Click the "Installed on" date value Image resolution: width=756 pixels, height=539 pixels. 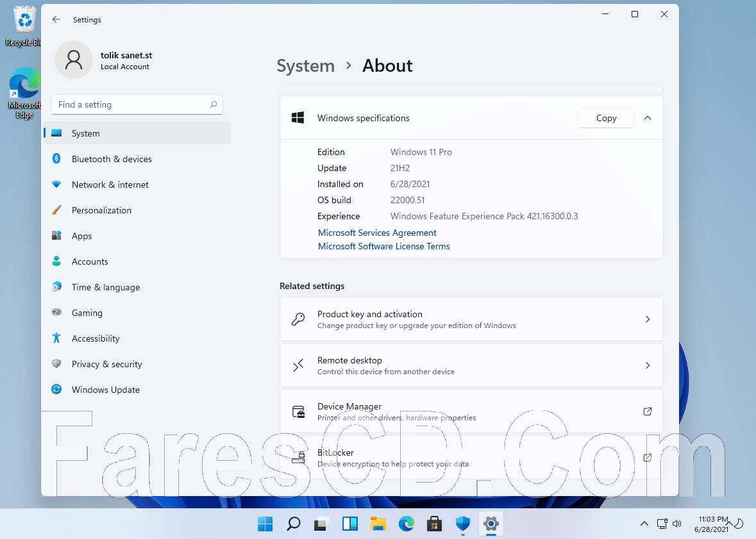tap(410, 184)
